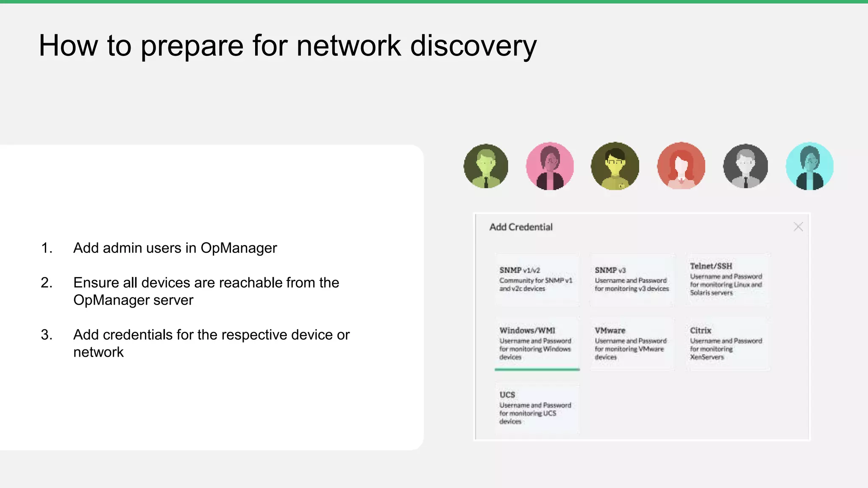Click the cyan-background female avatar icon
Image resolution: width=868 pixels, height=488 pixels.
pos(810,166)
